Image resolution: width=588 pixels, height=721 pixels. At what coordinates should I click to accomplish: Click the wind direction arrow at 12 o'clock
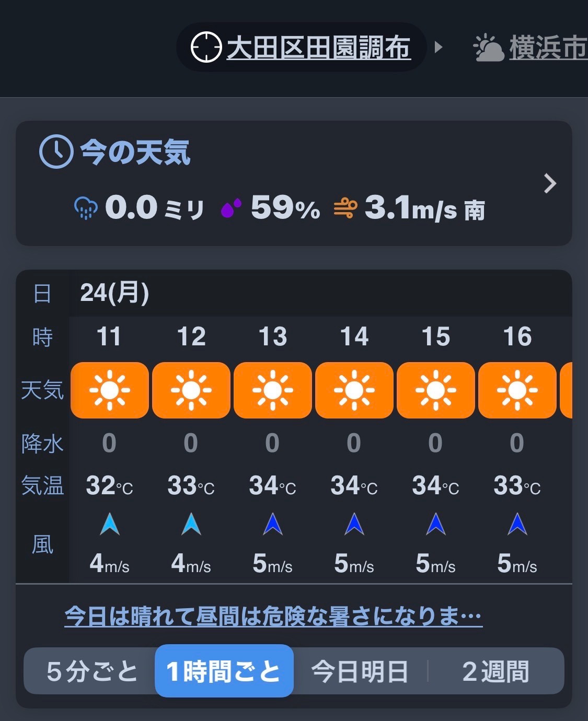coord(191,524)
